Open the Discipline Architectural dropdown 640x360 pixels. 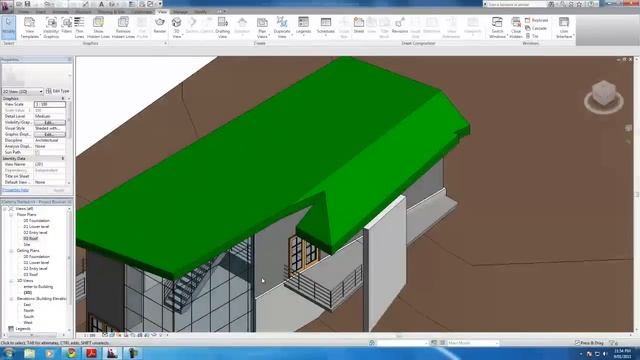point(49,140)
